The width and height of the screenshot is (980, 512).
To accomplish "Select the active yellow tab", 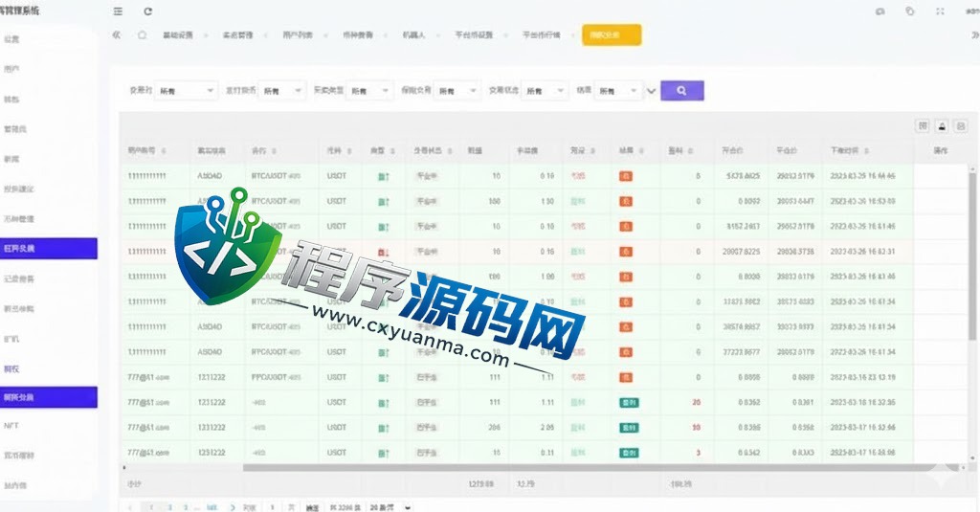I will 612,35.
